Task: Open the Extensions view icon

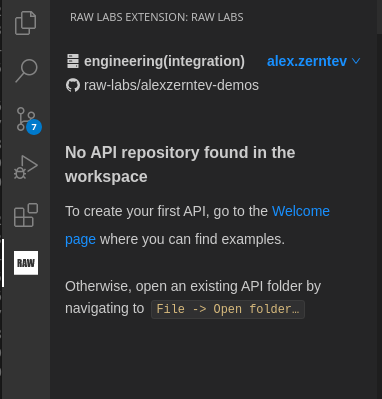Action: (26, 215)
